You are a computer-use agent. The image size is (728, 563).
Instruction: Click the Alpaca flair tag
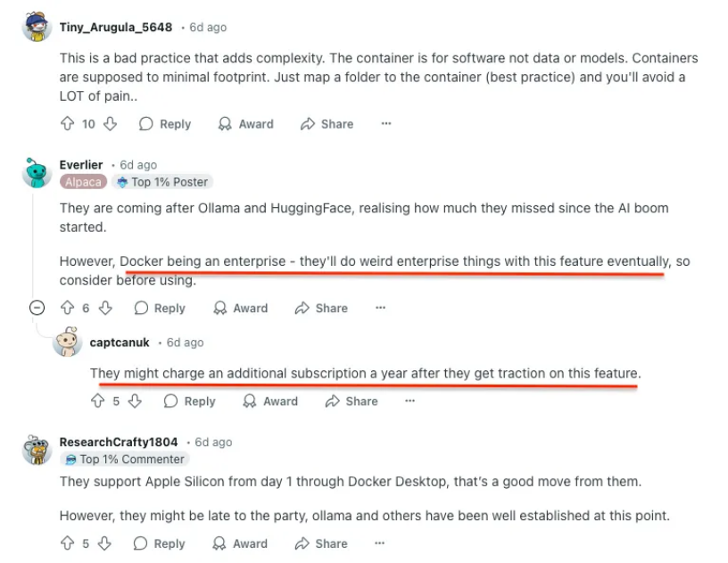(83, 182)
